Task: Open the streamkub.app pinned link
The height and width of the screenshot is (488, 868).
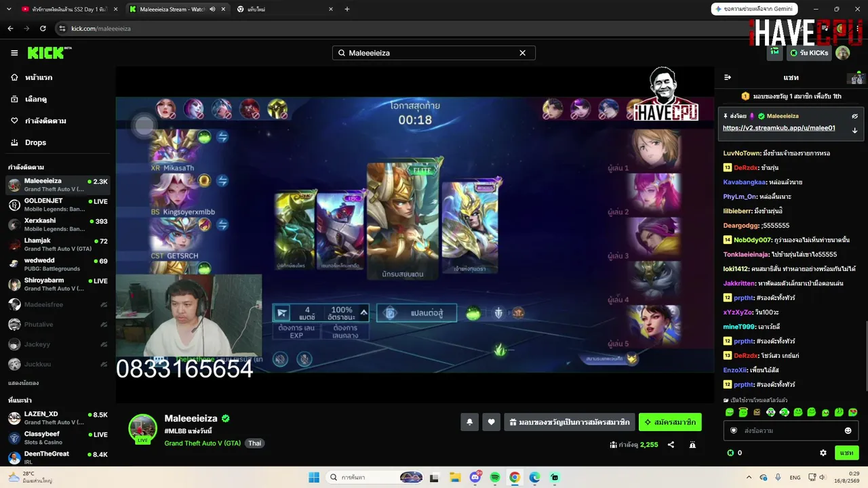Action: pyautogui.click(x=779, y=128)
